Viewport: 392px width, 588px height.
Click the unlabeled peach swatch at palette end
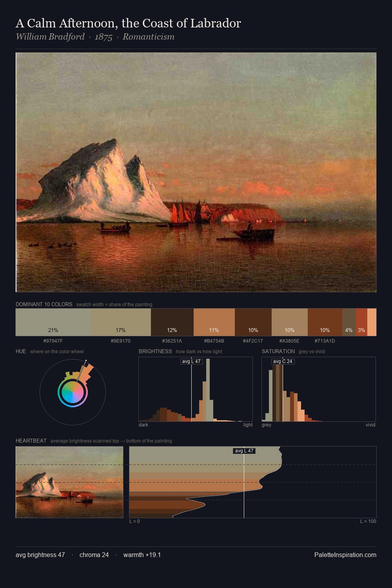[x=372, y=322]
